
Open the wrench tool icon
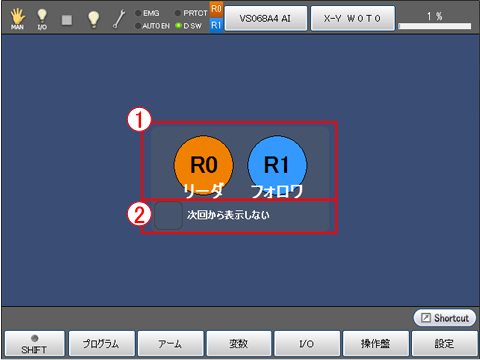pyautogui.click(x=119, y=19)
